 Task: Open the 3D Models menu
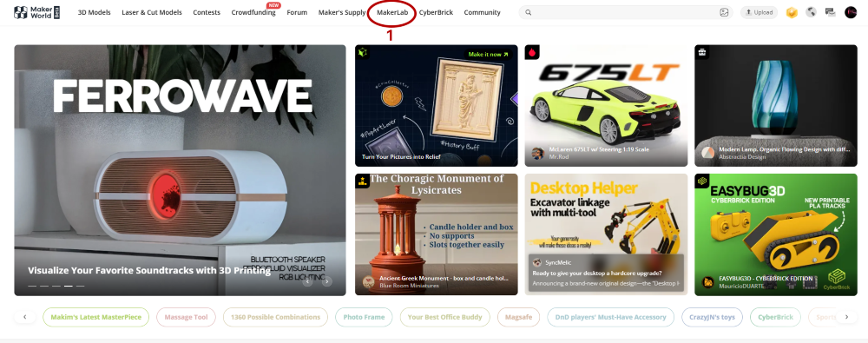click(x=94, y=12)
